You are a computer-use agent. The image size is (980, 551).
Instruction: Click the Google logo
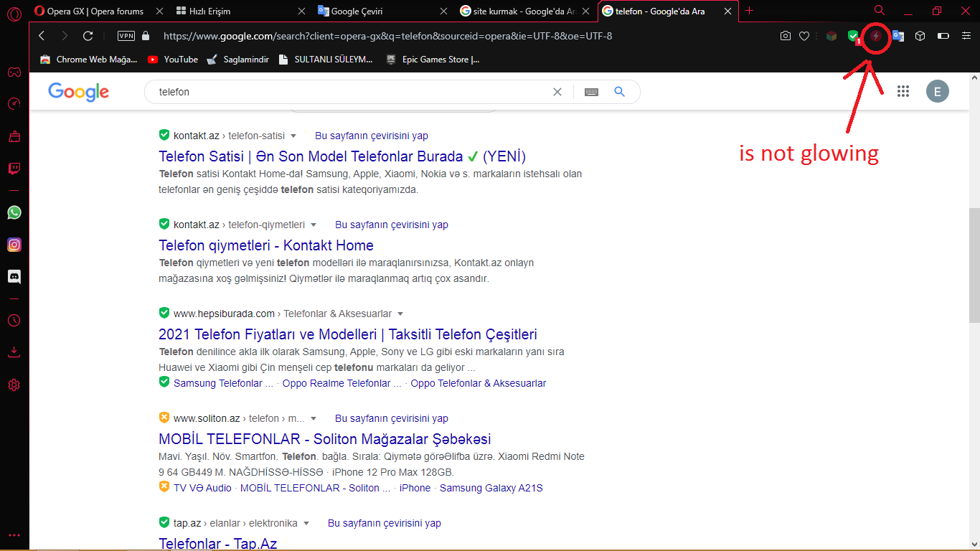pyautogui.click(x=79, y=92)
